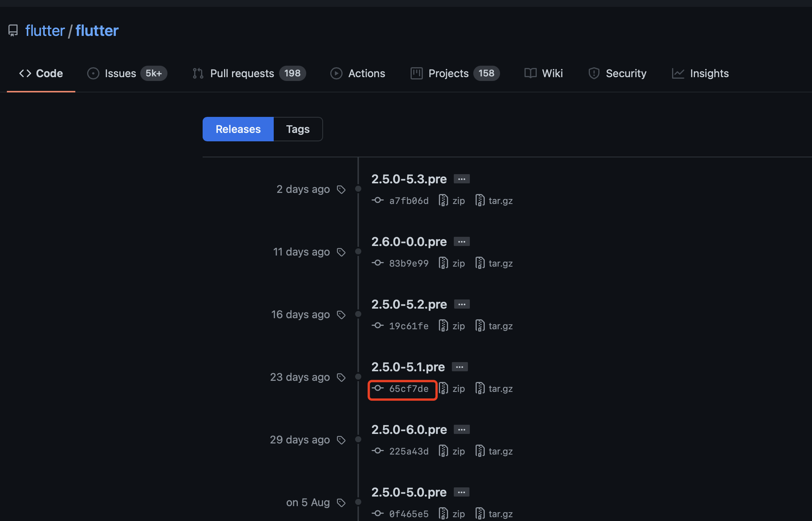Image resolution: width=812 pixels, height=521 pixels.
Task: Open commit 65cf7de
Action: coord(400,388)
